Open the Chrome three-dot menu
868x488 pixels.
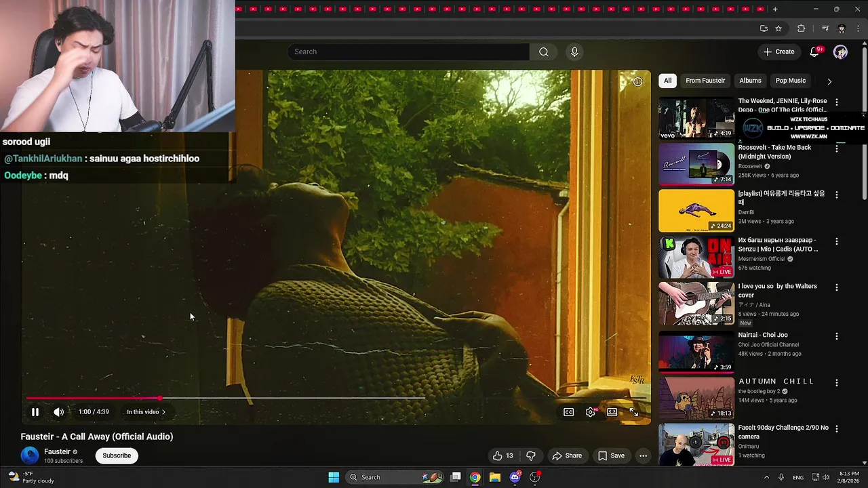(857, 28)
